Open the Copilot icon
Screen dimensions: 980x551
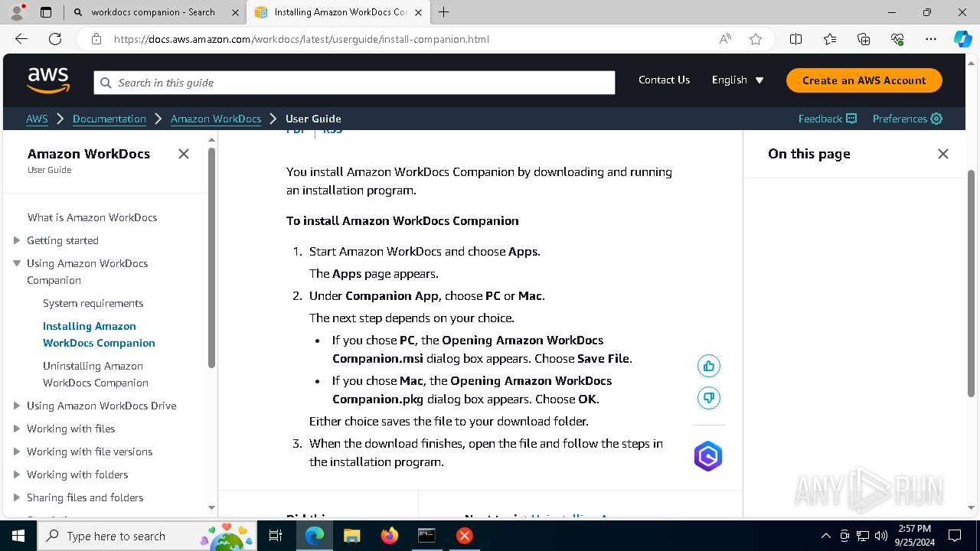962,39
